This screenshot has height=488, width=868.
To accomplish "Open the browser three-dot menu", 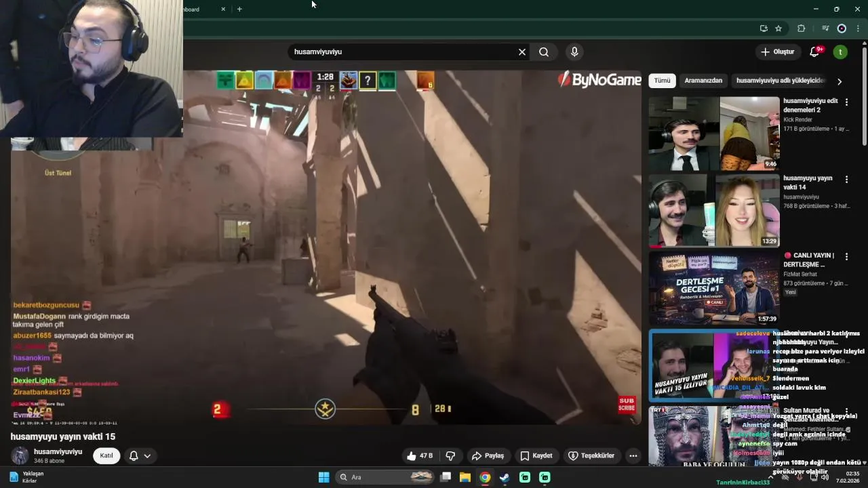I will [x=858, y=28].
